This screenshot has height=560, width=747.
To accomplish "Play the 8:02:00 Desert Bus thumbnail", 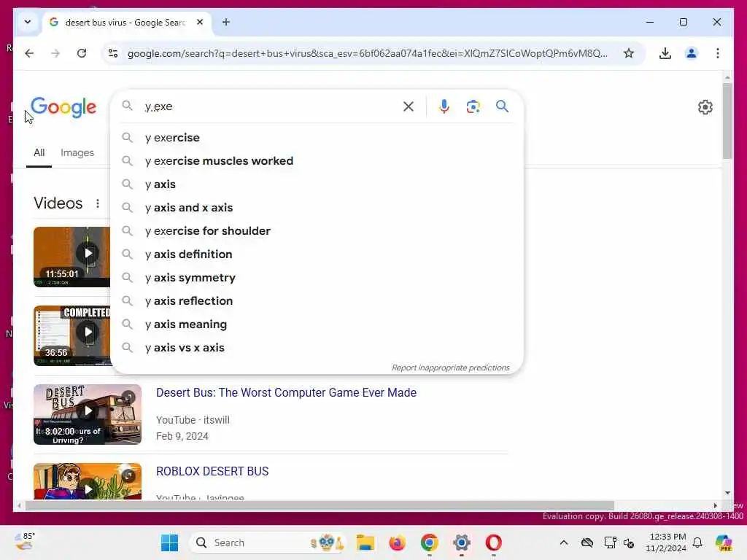I will point(88,414).
